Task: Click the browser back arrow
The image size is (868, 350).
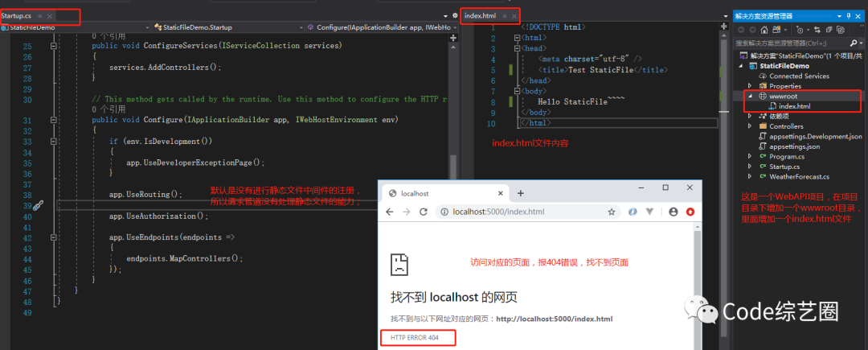Action: (390, 212)
